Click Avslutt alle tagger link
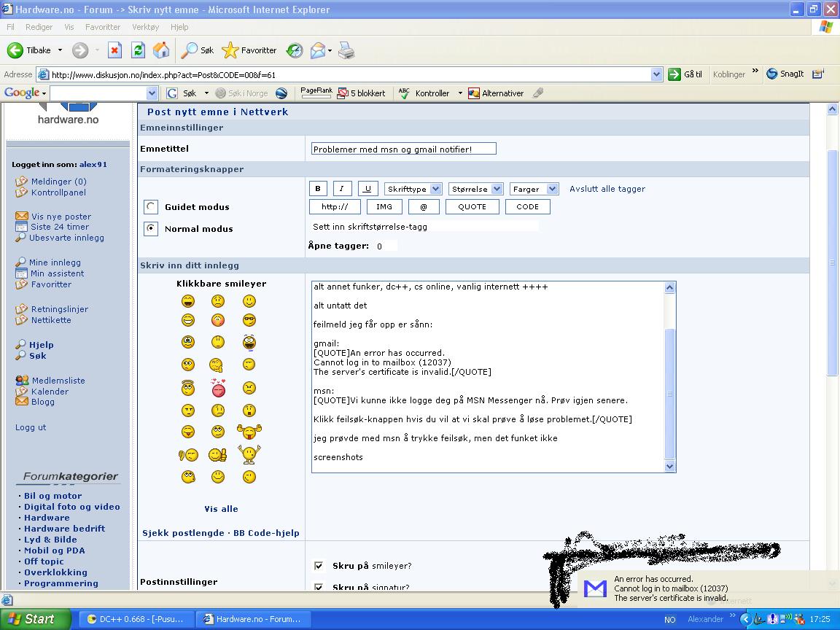 pos(607,189)
